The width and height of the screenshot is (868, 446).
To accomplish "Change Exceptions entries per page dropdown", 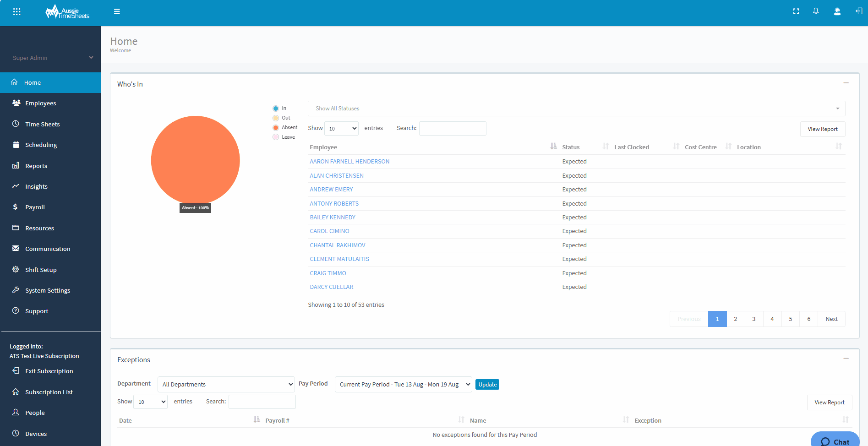I will pos(150,402).
